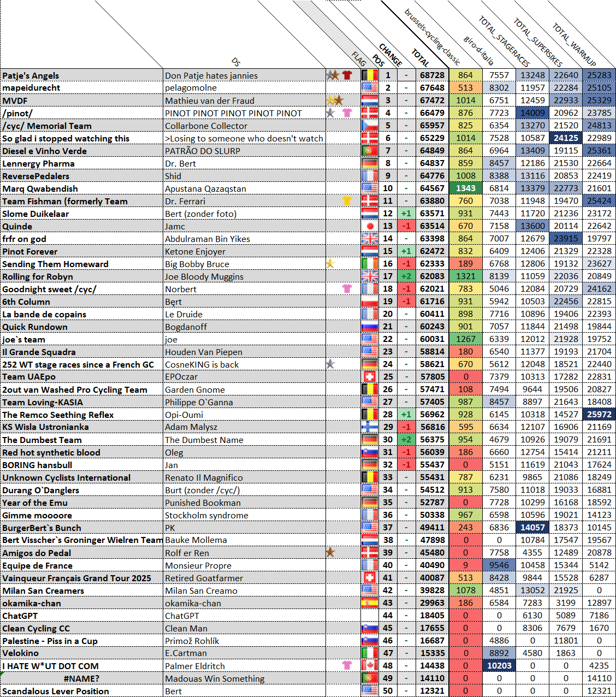
Task: Select the Czech flag for /cyc/ Memorial Team
Action: pyautogui.click(x=370, y=126)
